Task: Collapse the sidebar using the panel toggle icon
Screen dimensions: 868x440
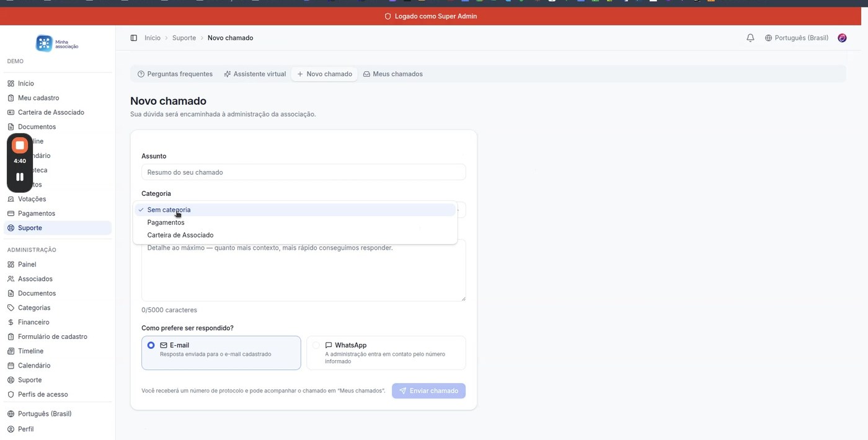Action: (134, 38)
